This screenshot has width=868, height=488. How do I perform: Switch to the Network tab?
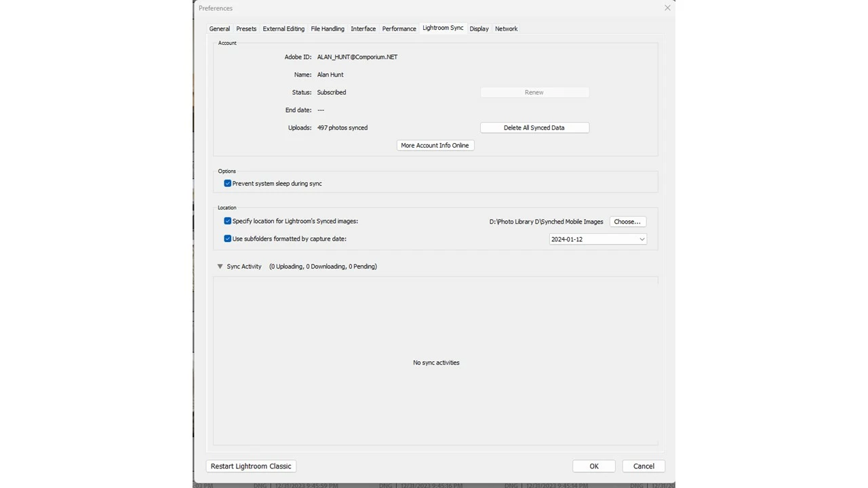506,28
